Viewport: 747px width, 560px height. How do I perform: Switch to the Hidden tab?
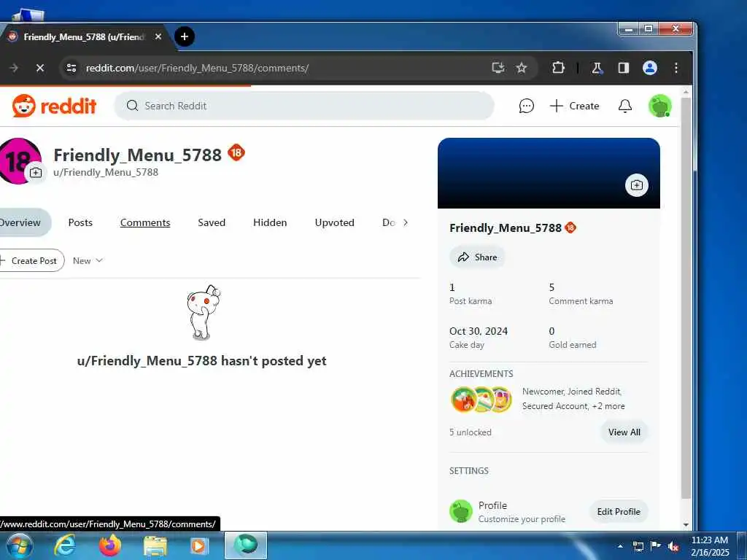[270, 222]
